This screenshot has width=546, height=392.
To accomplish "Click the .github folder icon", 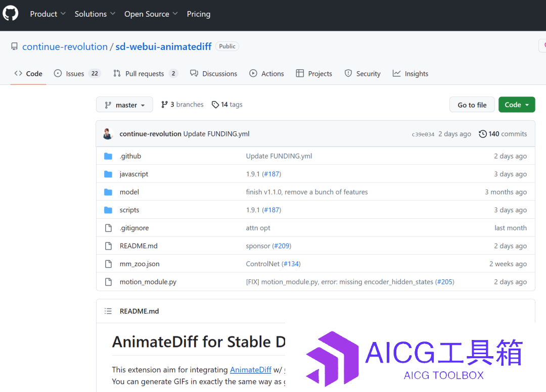I will [108, 156].
